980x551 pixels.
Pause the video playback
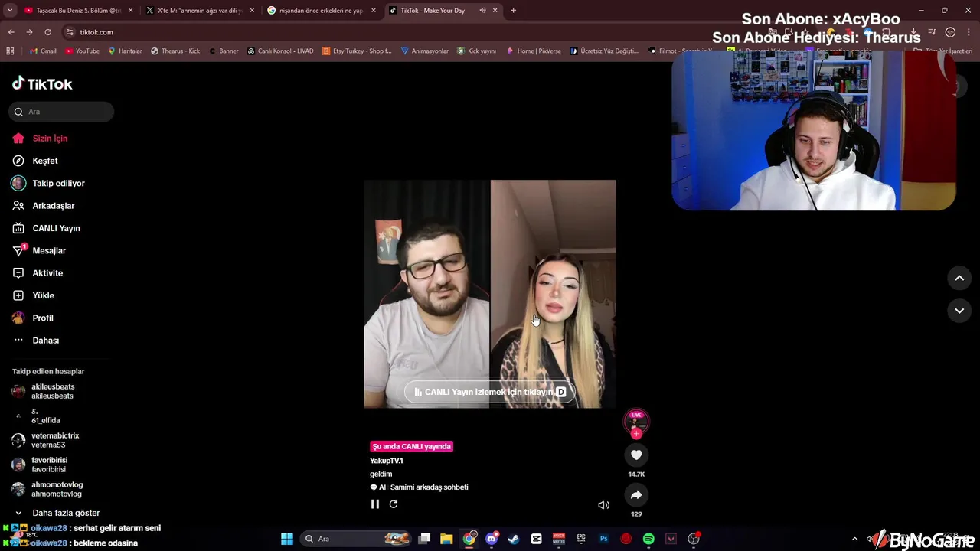tap(375, 504)
